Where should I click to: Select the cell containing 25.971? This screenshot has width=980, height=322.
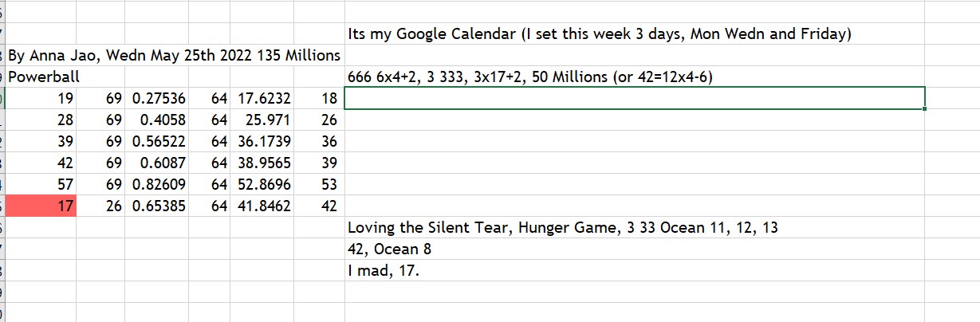pos(263,120)
